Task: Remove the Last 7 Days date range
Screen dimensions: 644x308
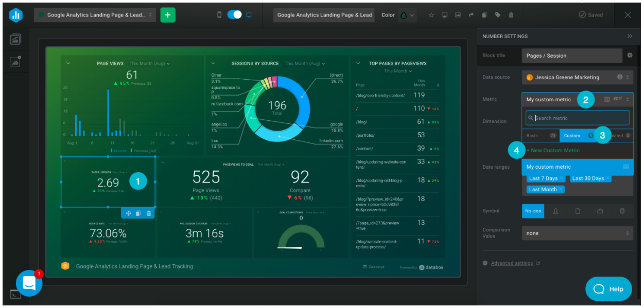Action: (x=561, y=178)
